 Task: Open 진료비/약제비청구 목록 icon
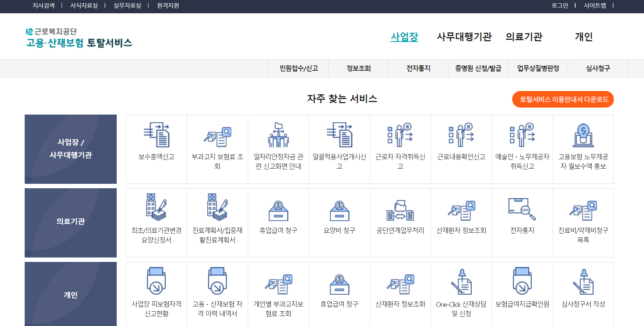(x=583, y=211)
